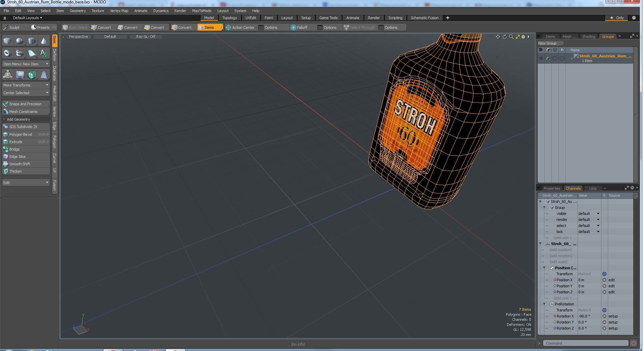Click the Position Y value field

point(589,286)
